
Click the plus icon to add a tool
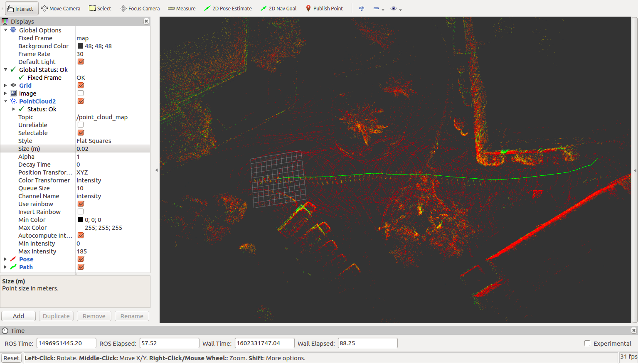[x=361, y=8]
